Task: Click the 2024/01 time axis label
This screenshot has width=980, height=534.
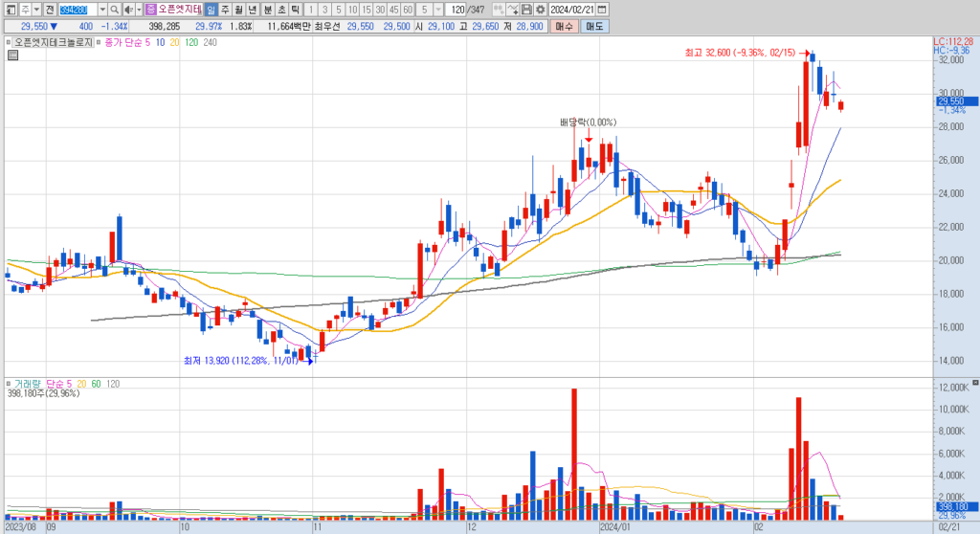Action: point(615,527)
